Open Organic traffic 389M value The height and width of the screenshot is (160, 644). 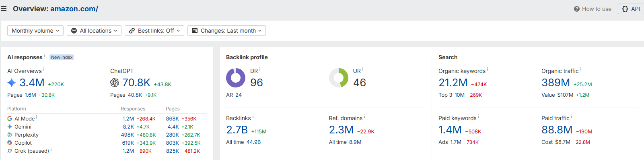556,83
